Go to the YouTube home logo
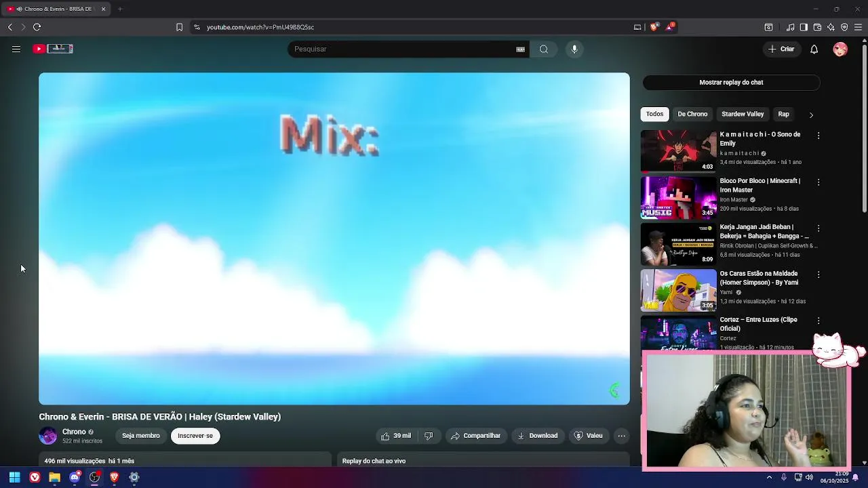This screenshot has height=488, width=868. [53, 49]
